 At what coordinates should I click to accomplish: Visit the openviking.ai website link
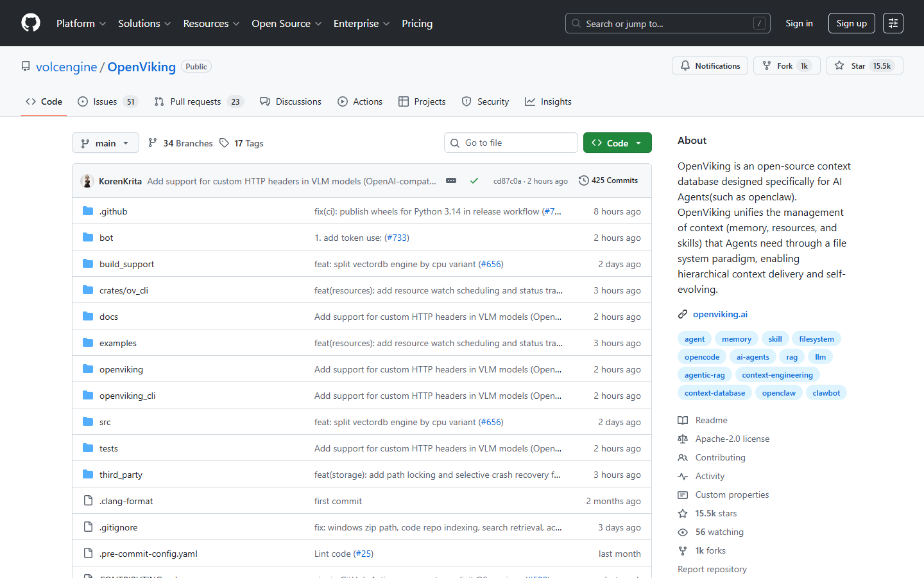tap(720, 314)
